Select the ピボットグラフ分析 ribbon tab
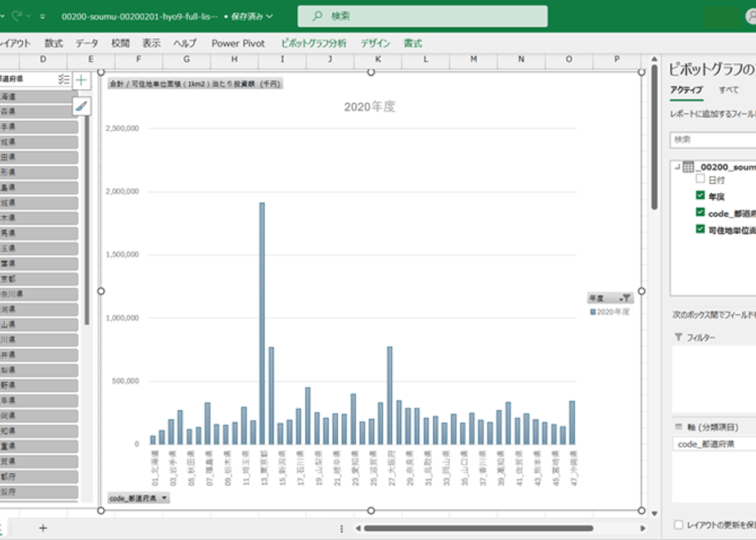 point(313,43)
